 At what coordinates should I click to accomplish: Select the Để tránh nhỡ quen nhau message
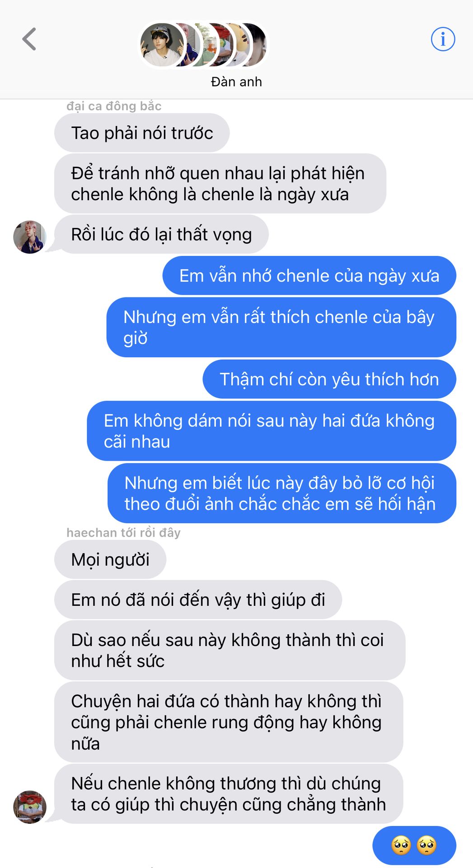(220, 184)
